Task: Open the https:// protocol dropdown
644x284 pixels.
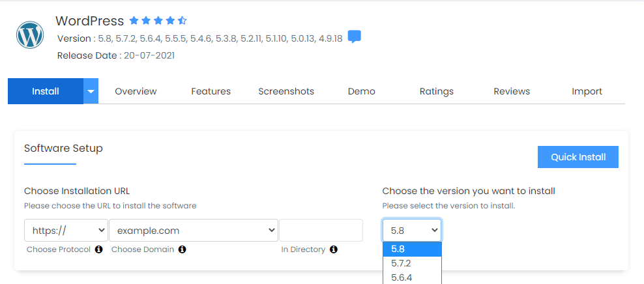Action: click(x=66, y=230)
